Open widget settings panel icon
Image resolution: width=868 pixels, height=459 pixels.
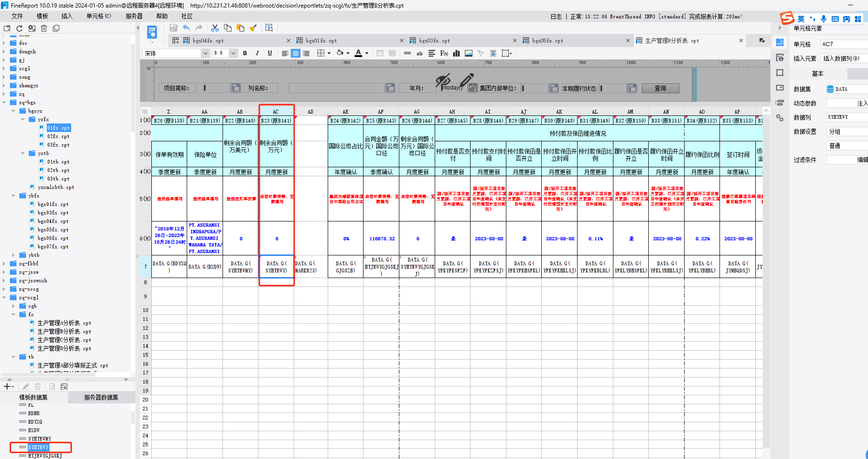[x=780, y=88]
